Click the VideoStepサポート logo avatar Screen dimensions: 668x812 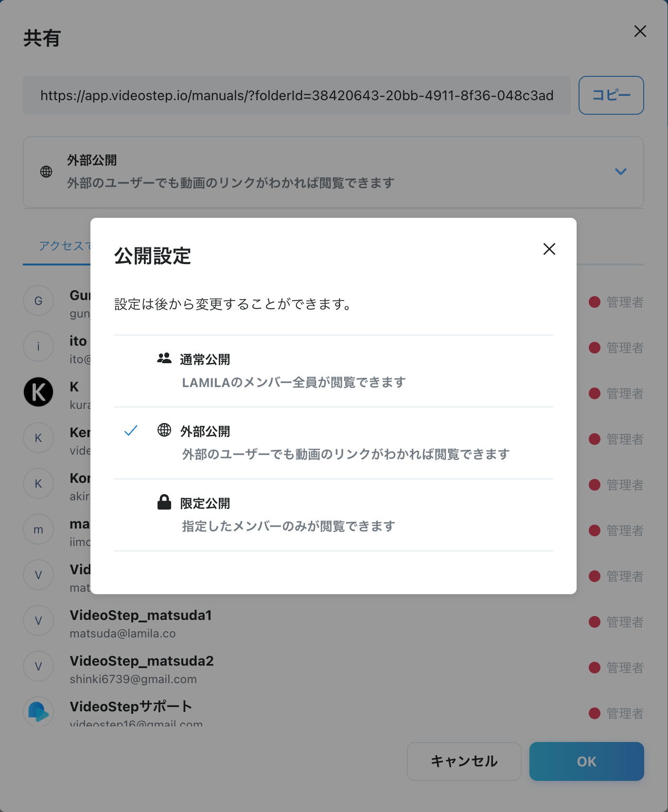pyautogui.click(x=38, y=712)
